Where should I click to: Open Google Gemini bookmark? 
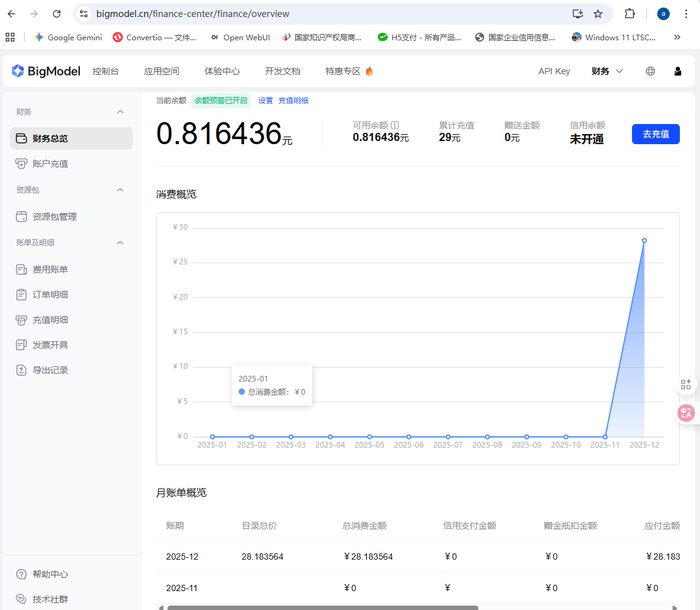[x=69, y=38]
